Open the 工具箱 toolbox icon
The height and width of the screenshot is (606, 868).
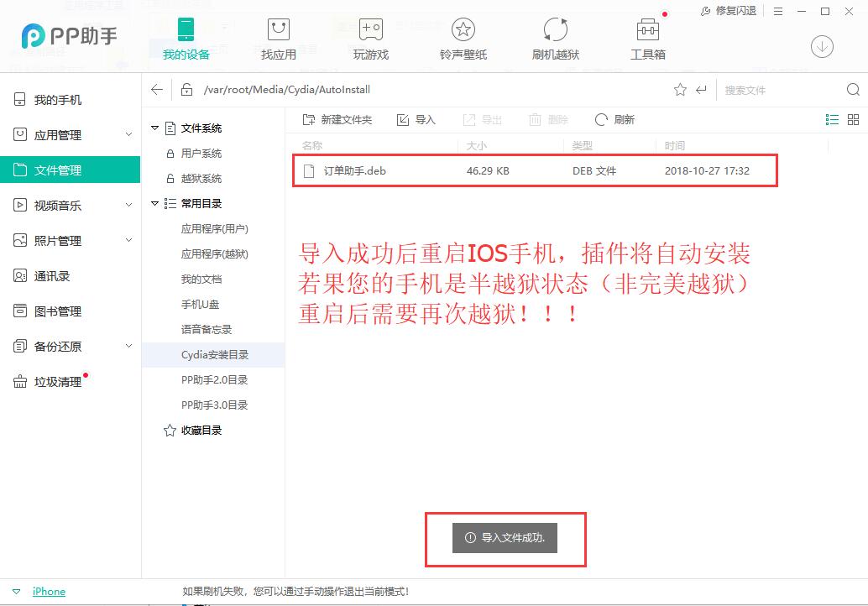coord(647,39)
